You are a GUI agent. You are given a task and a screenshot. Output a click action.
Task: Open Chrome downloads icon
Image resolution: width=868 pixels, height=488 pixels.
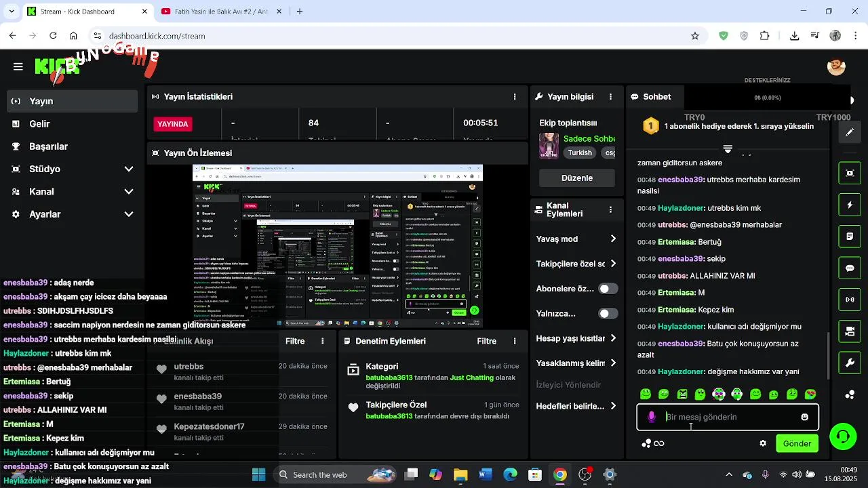[x=795, y=36]
